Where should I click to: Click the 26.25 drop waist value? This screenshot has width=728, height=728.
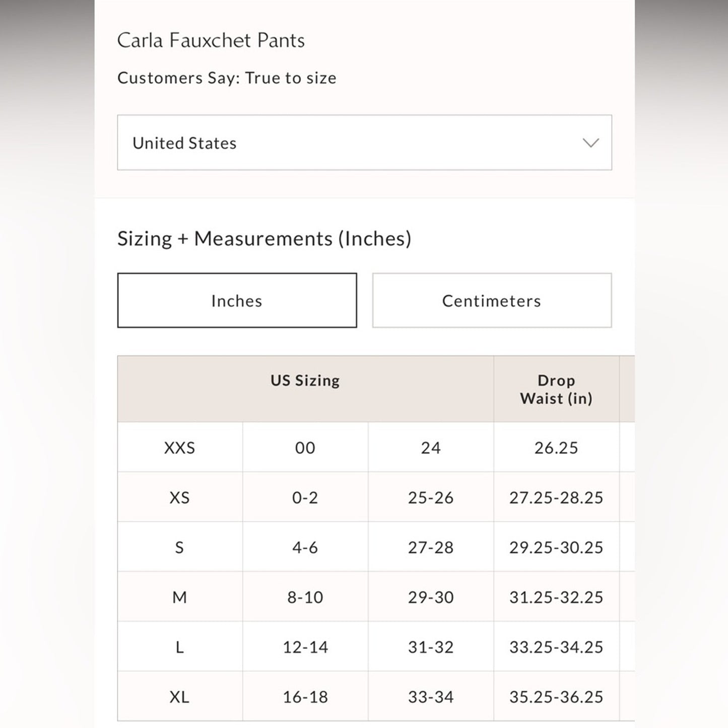pyautogui.click(x=556, y=448)
